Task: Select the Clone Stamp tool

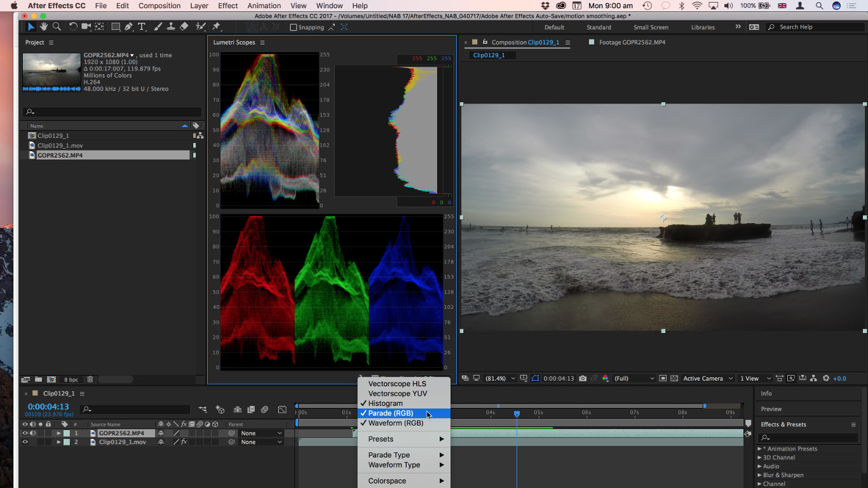Action: tap(171, 27)
